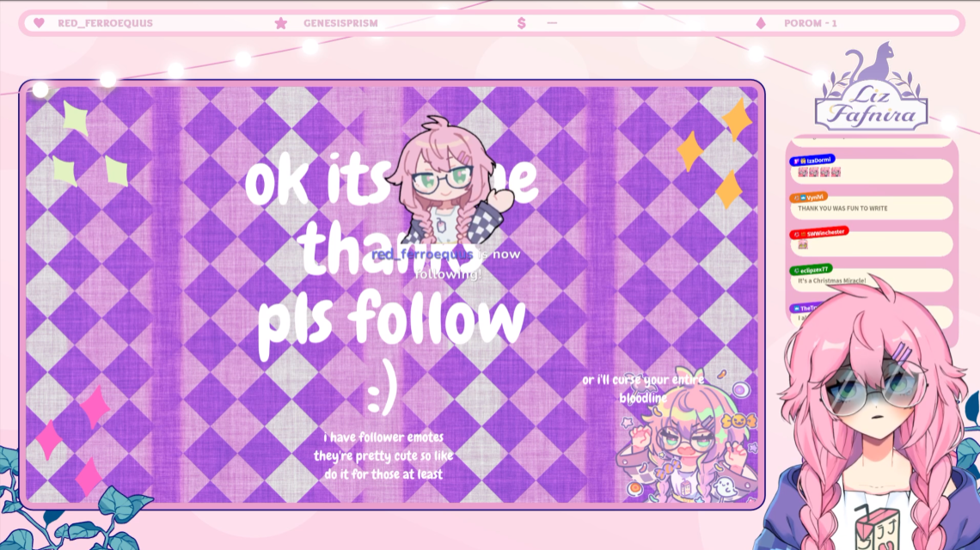Click the pink sparkle stars on canvas
Image resolution: width=980 pixels, height=550 pixels.
tap(72, 441)
